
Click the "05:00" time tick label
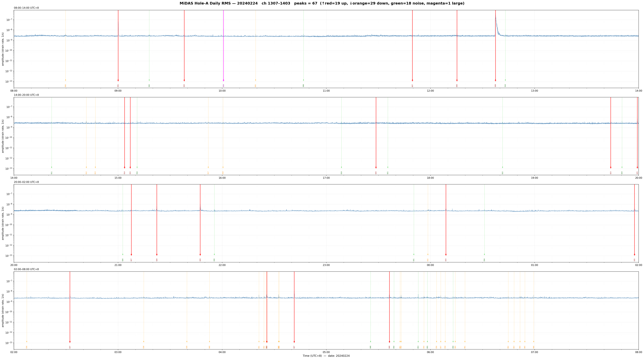[326, 352]
